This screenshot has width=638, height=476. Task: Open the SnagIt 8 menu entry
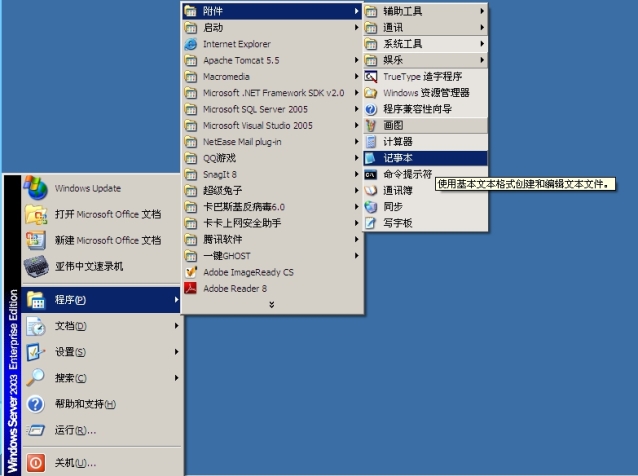click(272, 174)
